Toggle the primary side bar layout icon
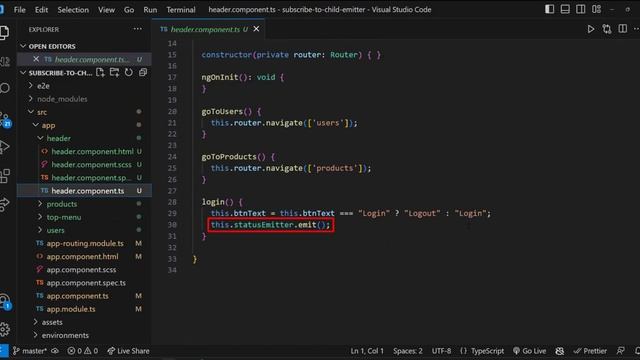Image resolution: width=640 pixels, height=360 pixels. coord(549,9)
